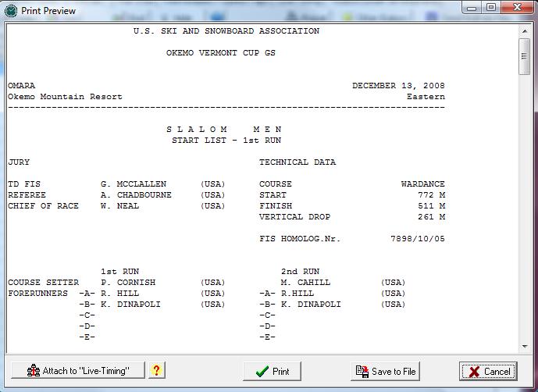The height and width of the screenshot is (392, 538).
Task: Click TD FIS name "G. MCCLALLEN"
Action: tap(134, 184)
